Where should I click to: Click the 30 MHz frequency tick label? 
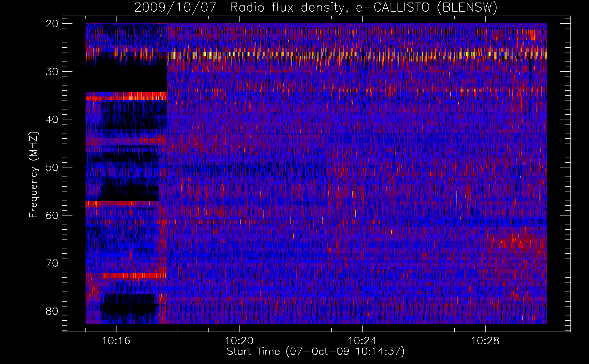pyautogui.click(x=52, y=72)
